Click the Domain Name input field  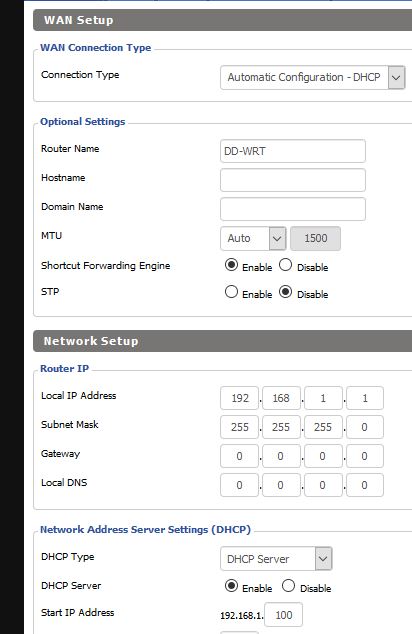point(293,209)
